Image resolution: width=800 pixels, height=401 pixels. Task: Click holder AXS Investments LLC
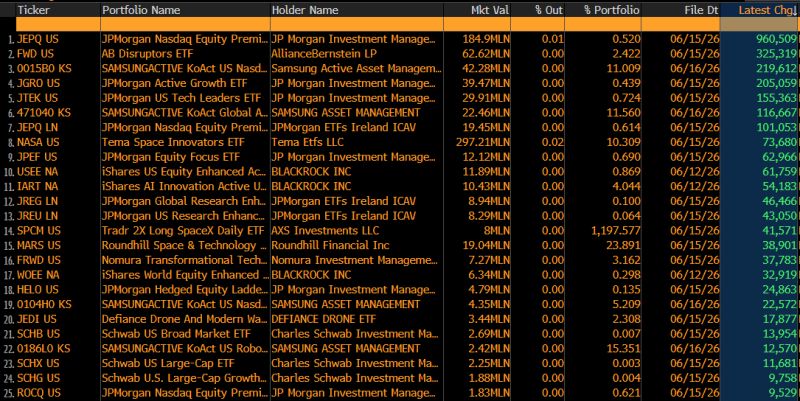tap(326, 231)
